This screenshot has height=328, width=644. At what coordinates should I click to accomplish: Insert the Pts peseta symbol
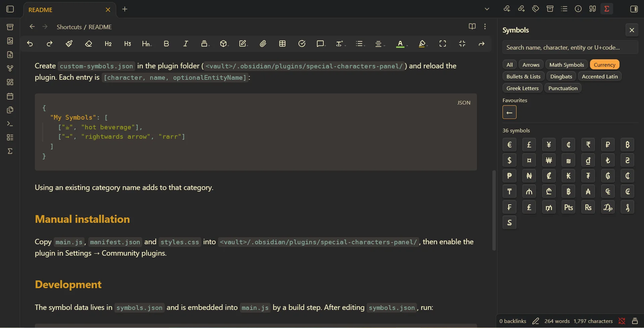569,207
